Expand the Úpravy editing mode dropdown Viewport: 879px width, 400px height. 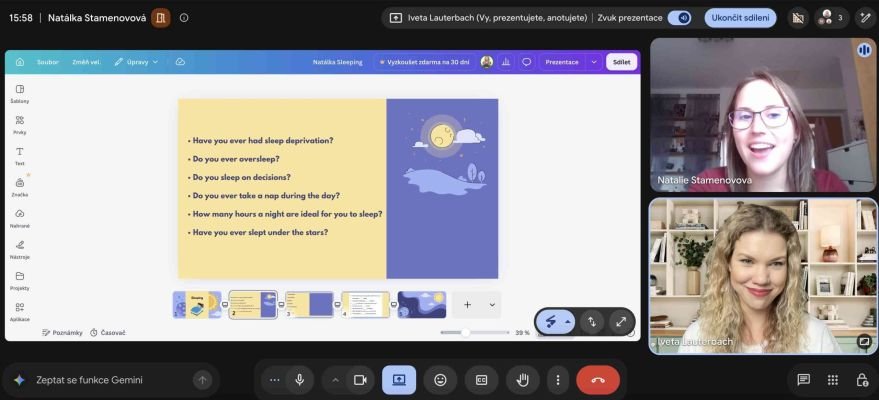pos(137,62)
